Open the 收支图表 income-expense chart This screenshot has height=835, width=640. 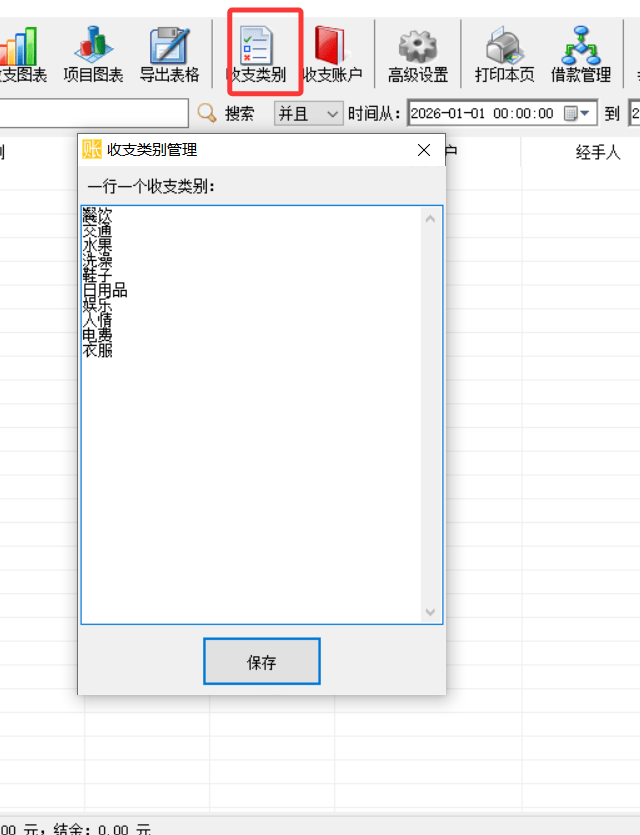click(20, 54)
